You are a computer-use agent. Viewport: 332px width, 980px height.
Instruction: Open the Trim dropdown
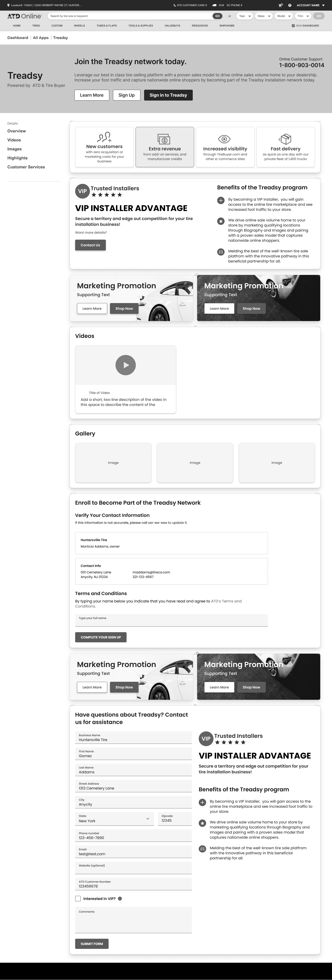click(303, 16)
